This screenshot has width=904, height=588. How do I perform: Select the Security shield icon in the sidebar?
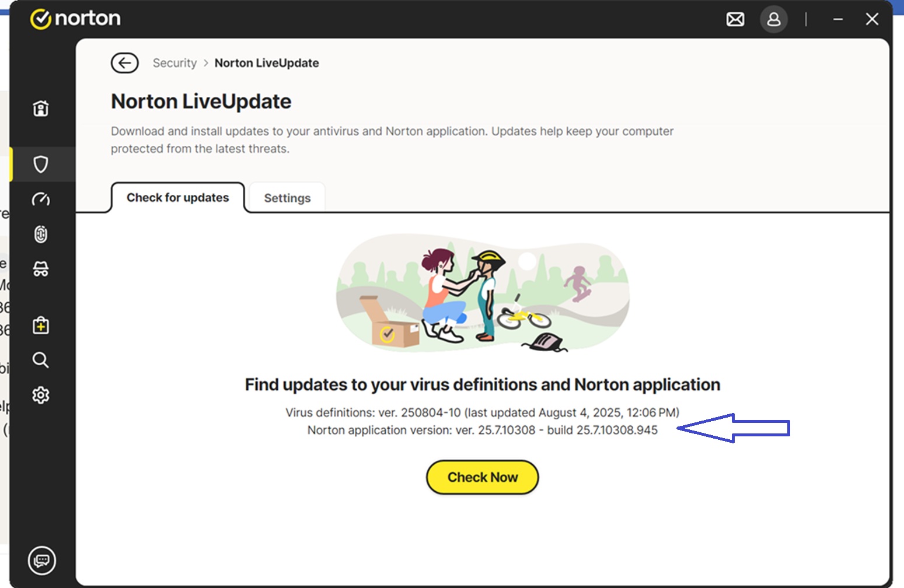pyautogui.click(x=41, y=164)
